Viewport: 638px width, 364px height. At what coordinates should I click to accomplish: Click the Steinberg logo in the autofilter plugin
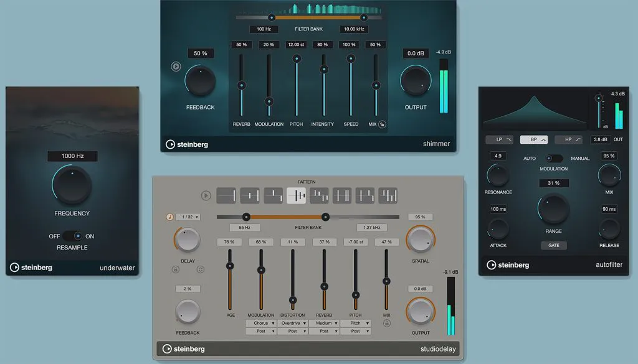(508, 265)
